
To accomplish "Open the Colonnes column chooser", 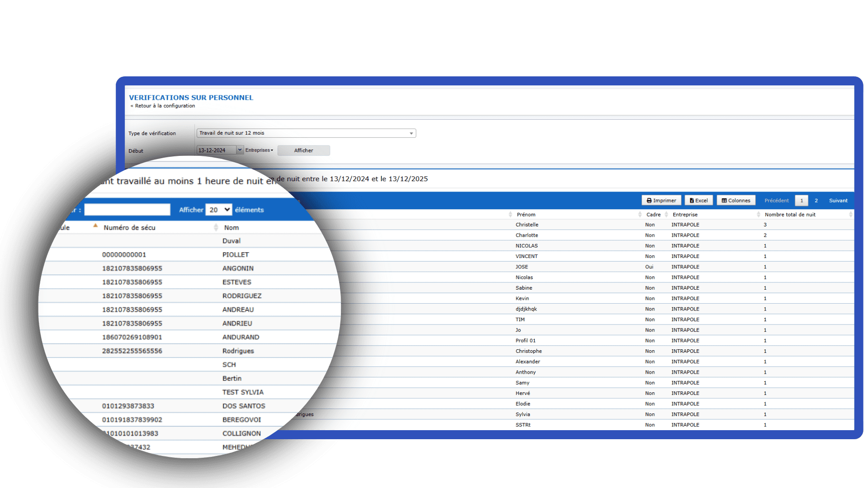I will pyautogui.click(x=736, y=201).
